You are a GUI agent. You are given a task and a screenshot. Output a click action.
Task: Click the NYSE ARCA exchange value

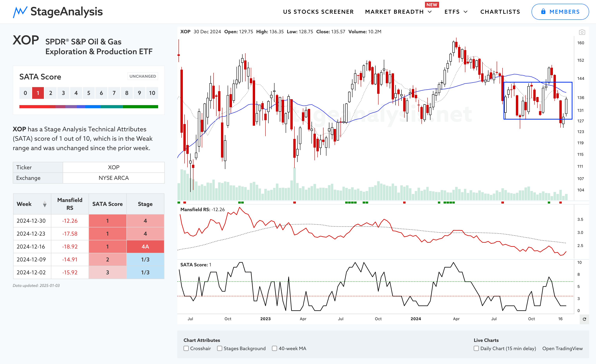tap(114, 178)
